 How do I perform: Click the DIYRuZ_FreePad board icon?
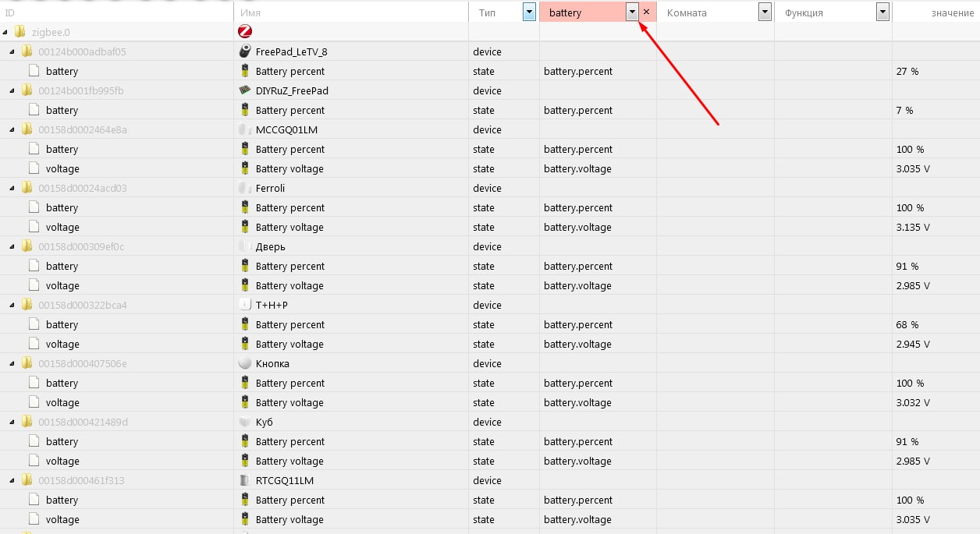(x=244, y=90)
